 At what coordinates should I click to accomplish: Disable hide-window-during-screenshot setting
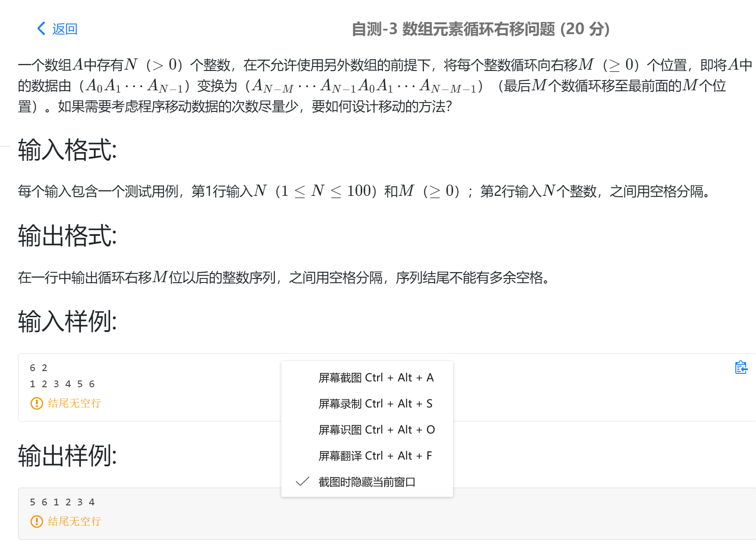tap(367, 481)
